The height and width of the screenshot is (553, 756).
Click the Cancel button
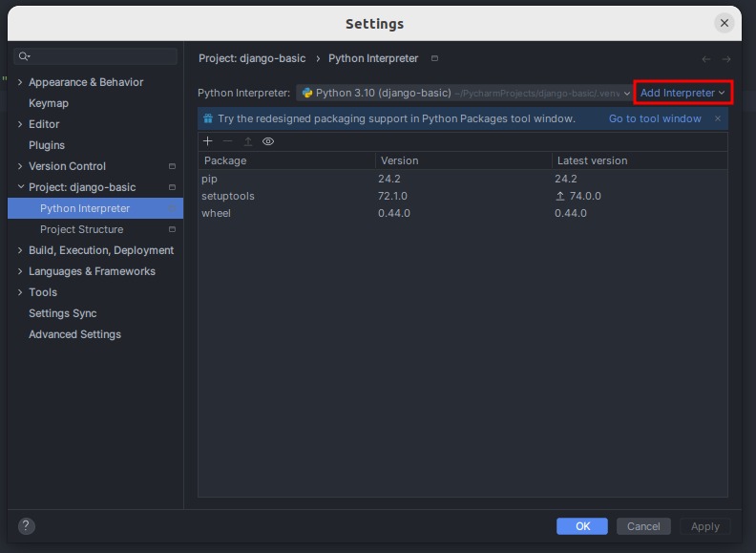643,526
